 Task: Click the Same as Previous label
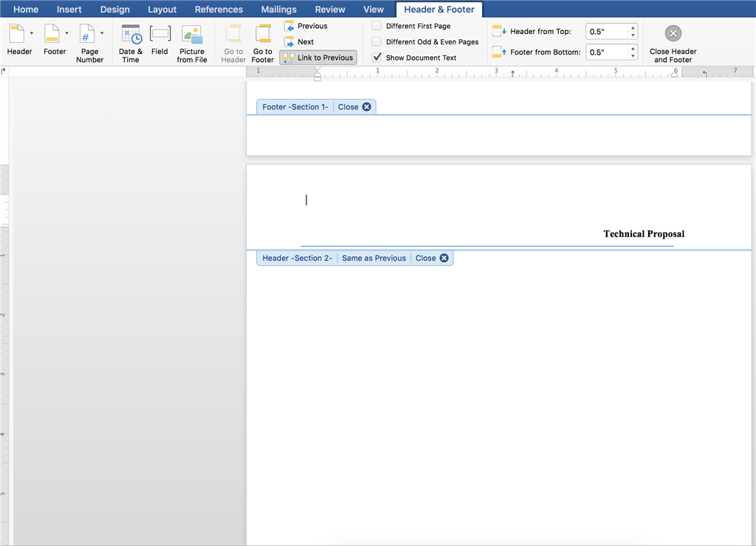point(374,258)
